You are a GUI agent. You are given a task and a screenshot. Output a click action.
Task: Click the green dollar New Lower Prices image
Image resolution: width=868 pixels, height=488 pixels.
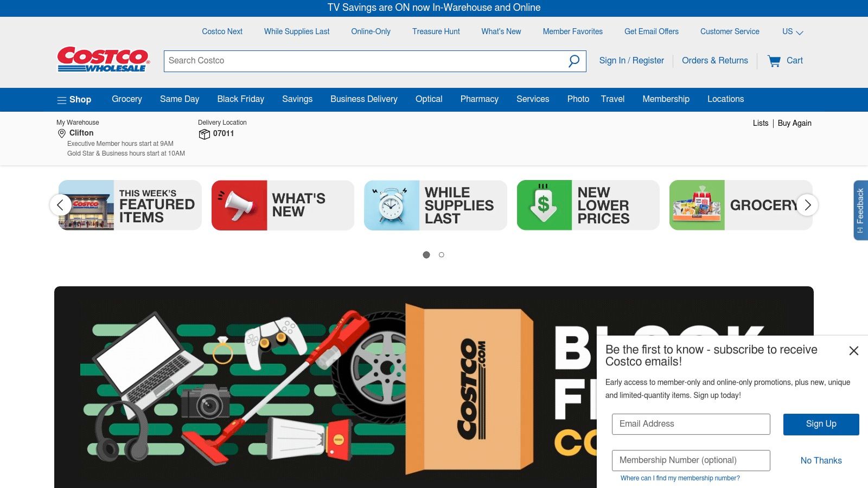[544, 206]
